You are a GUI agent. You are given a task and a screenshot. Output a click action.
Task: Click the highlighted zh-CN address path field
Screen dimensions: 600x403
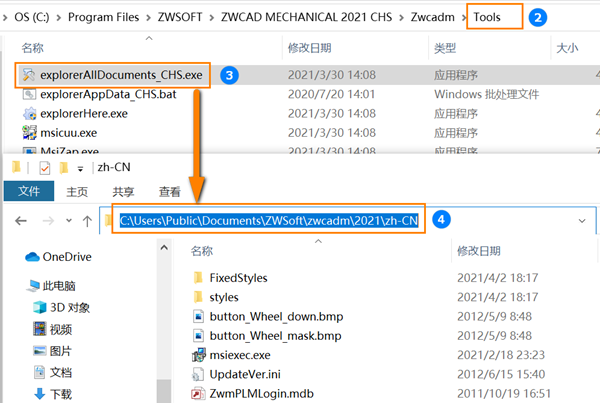pos(269,221)
